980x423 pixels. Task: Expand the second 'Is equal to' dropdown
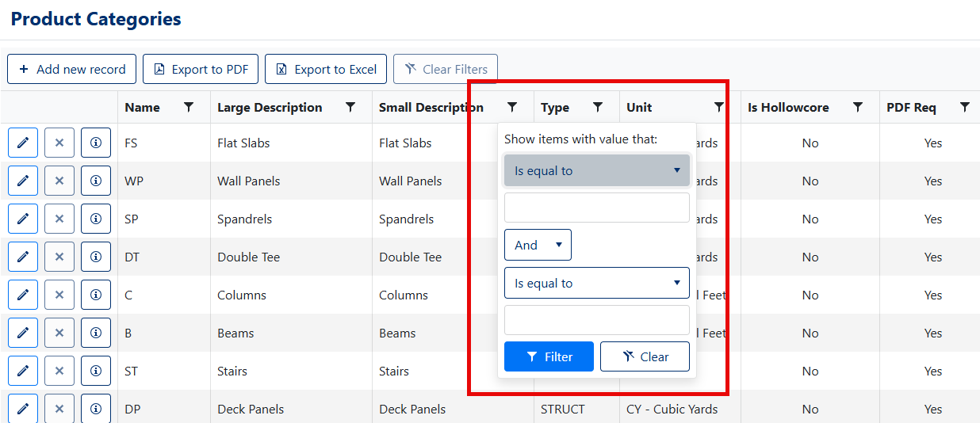(x=597, y=283)
